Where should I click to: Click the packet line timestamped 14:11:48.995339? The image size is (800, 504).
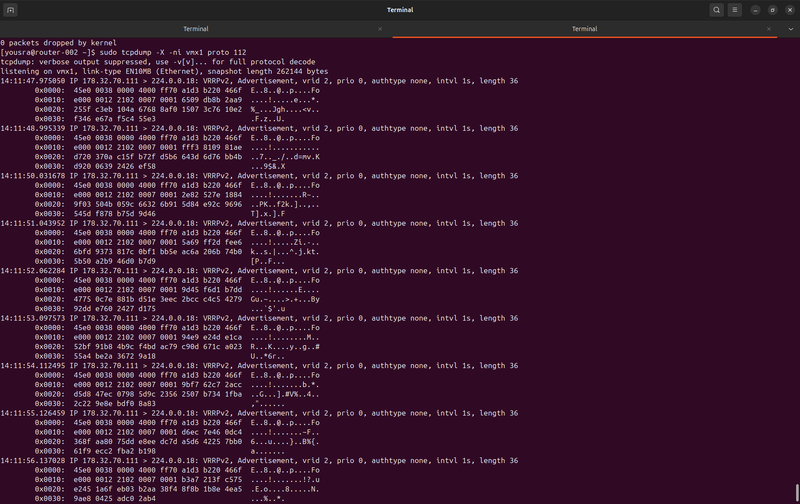259,129
